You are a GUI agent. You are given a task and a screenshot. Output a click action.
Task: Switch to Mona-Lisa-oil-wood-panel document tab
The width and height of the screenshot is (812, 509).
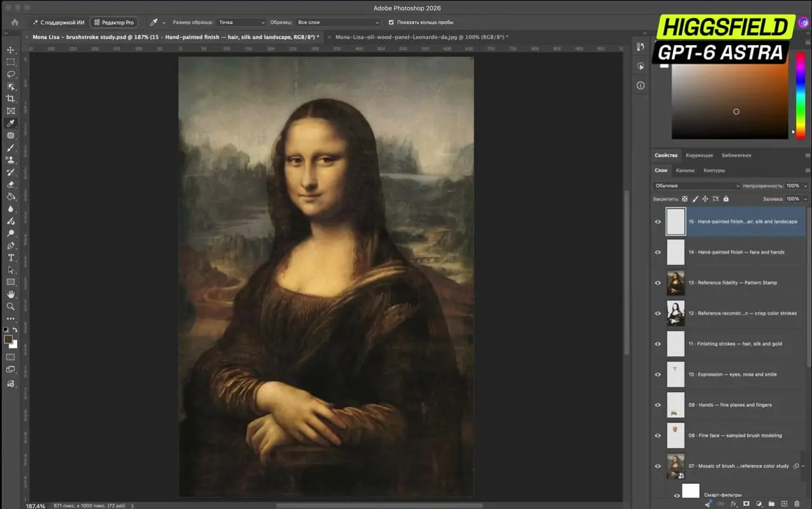pos(422,37)
